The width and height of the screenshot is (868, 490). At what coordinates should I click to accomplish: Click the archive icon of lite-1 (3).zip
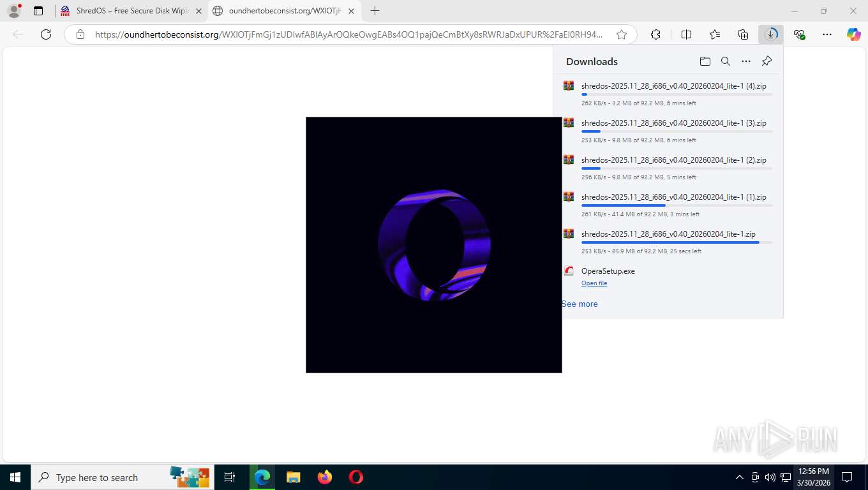pyautogui.click(x=569, y=122)
